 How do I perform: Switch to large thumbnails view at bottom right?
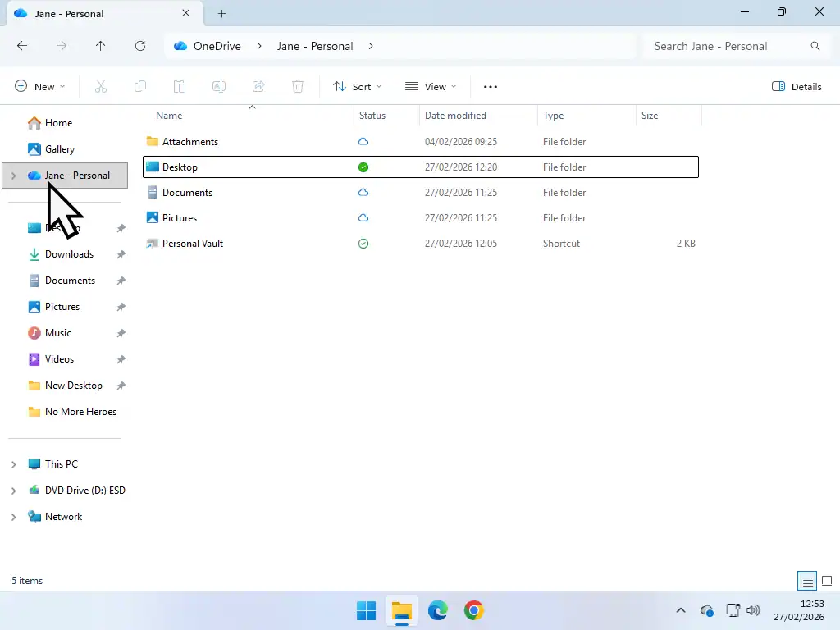click(x=827, y=580)
